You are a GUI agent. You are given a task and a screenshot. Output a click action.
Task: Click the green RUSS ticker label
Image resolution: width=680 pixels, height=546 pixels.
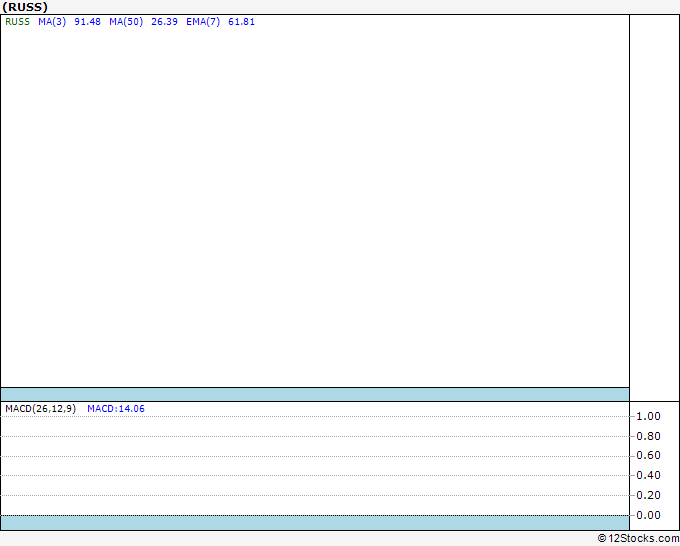pyautogui.click(x=17, y=22)
